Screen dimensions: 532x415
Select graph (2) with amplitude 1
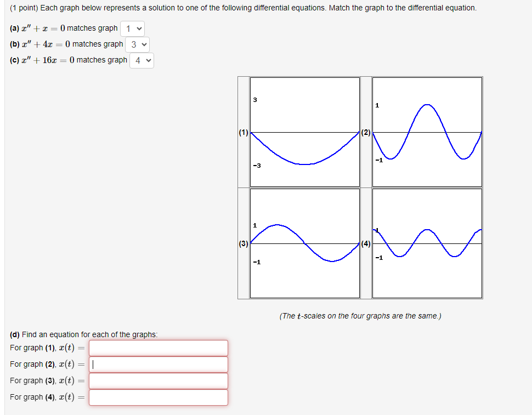427,130
